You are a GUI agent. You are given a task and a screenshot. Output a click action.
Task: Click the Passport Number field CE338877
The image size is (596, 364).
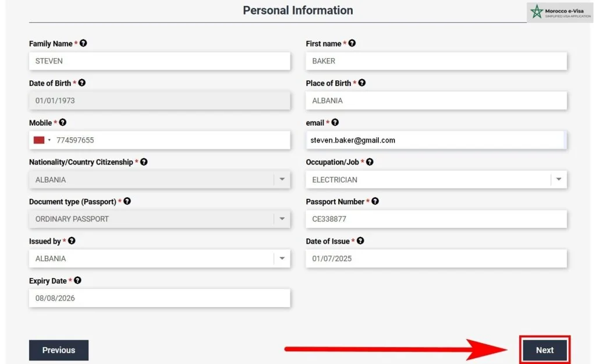coord(435,219)
